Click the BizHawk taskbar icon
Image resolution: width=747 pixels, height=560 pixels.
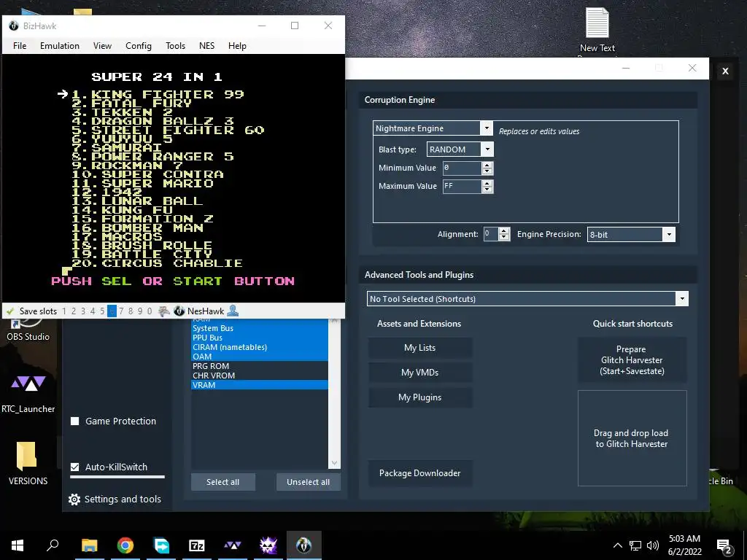304,545
